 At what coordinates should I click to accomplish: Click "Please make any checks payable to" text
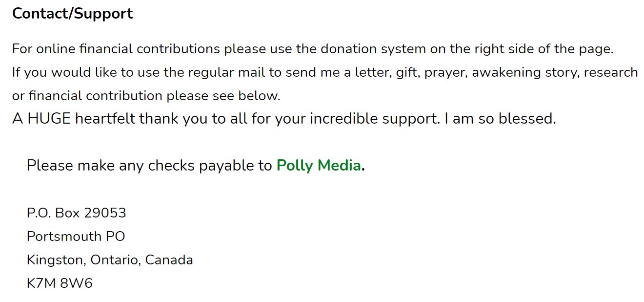coord(149,166)
